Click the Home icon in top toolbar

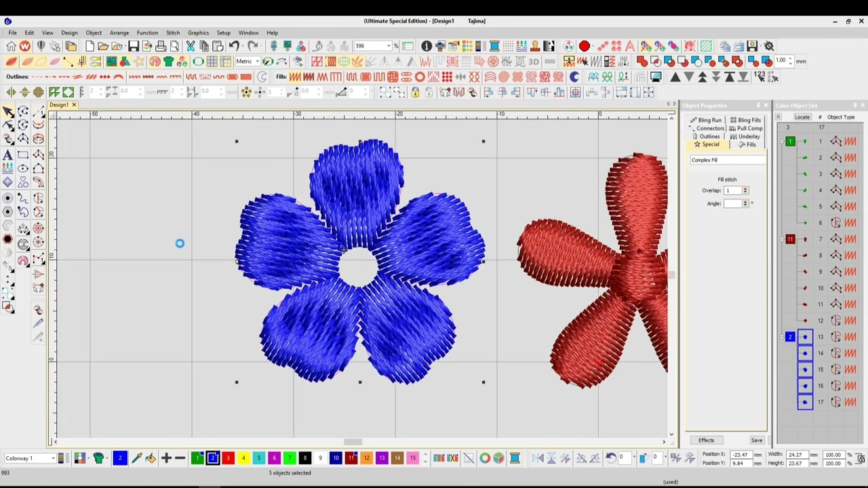11,46
